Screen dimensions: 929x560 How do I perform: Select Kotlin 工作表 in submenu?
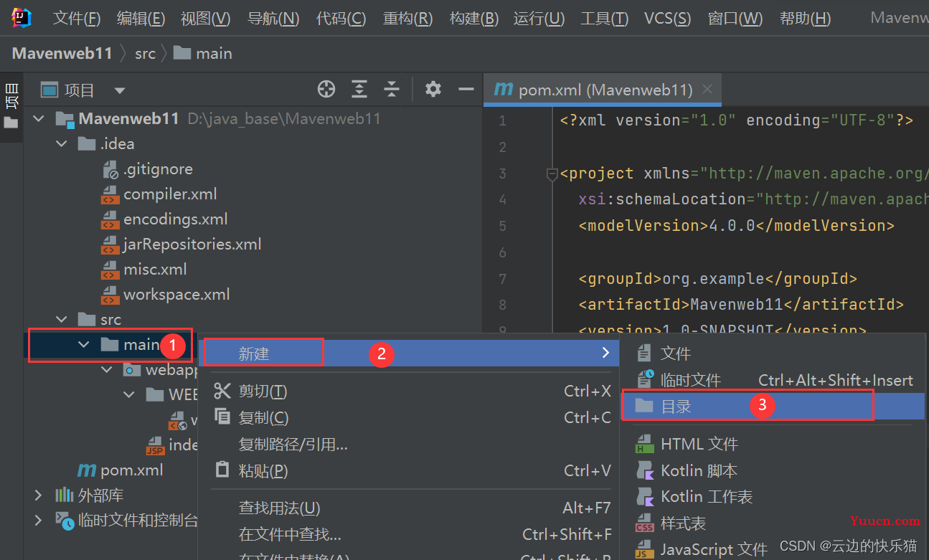point(773,497)
